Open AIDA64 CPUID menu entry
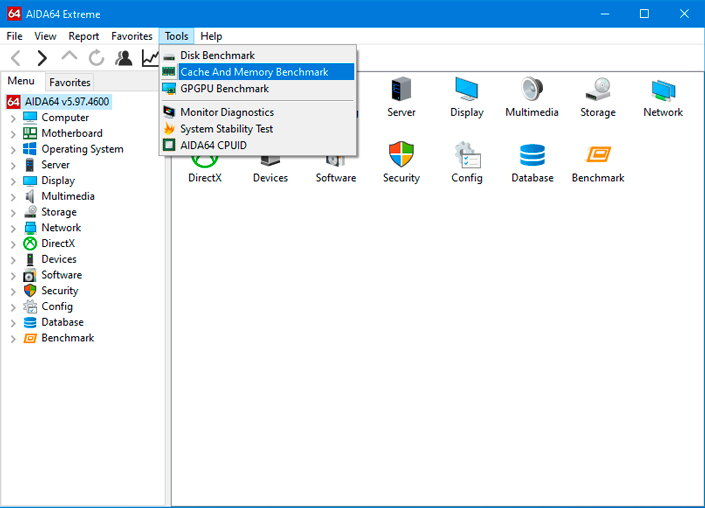705x508 pixels. pos(258,145)
